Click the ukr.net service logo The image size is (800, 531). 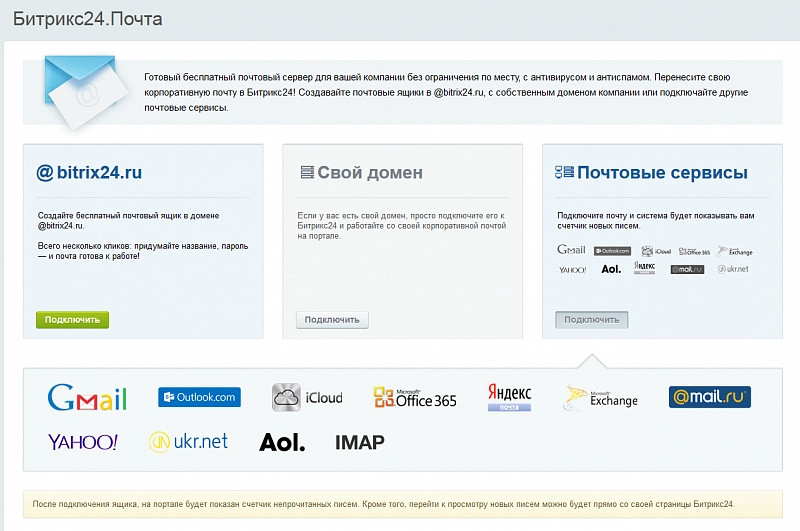coord(188,441)
